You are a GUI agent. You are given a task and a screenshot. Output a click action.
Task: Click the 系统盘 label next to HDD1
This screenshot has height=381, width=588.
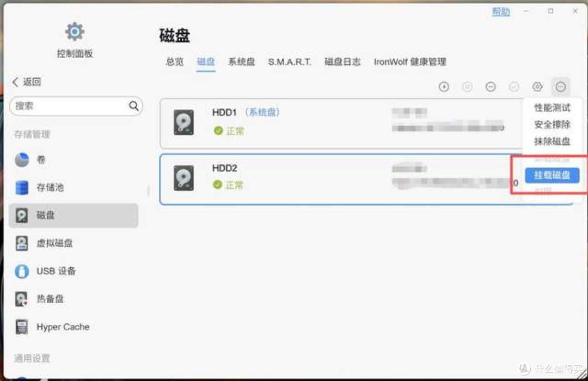(262, 112)
